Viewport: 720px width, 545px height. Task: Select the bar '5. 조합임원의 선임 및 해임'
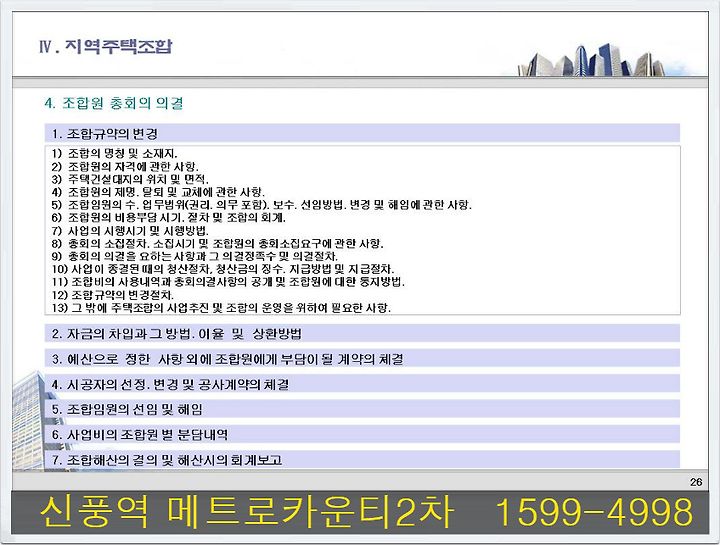[x=362, y=409]
